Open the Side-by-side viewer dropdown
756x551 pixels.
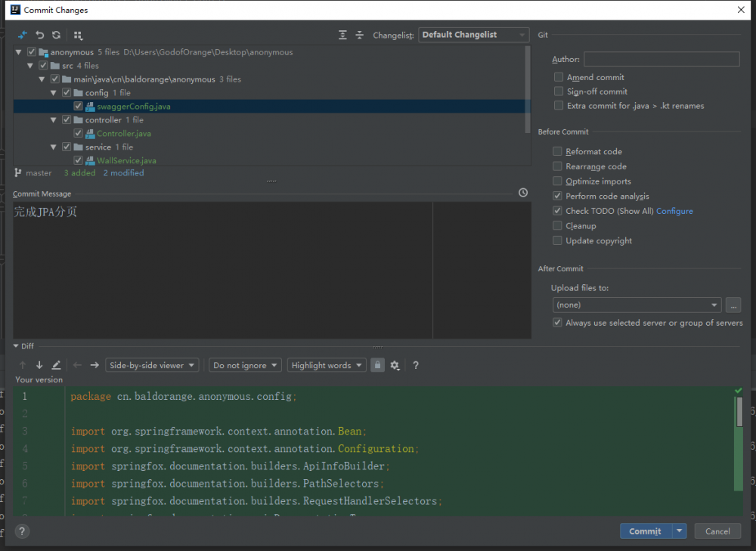pyautogui.click(x=153, y=365)
